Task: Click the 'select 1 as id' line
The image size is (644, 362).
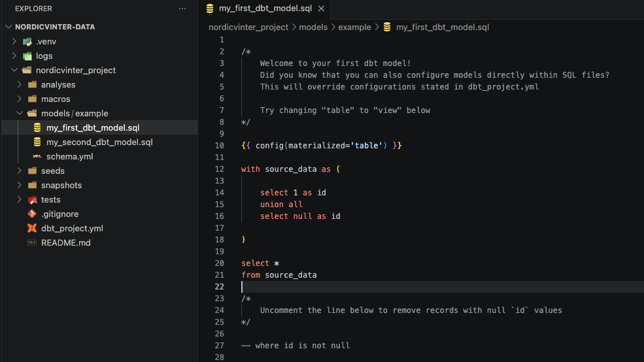Action: pyautogui.click(x=293, y=193)
